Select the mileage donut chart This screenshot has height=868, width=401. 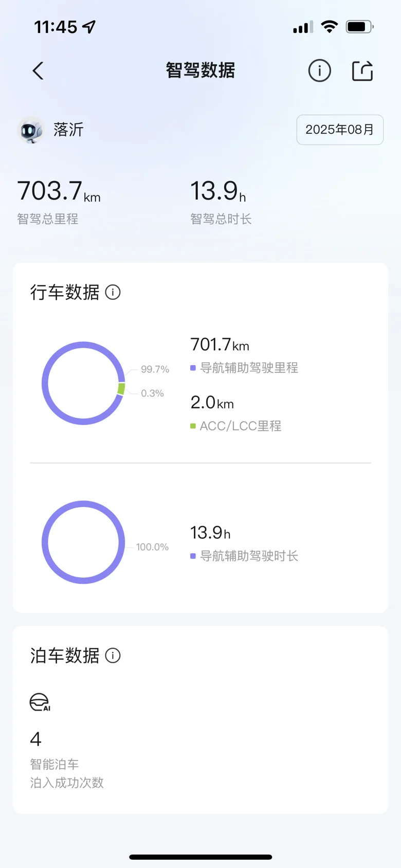point(83,383)
